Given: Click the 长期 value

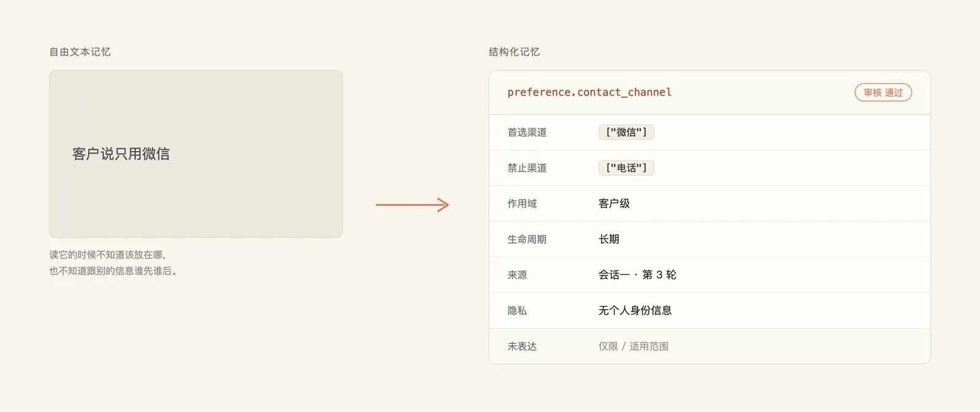Looking at the screenshot, I should coord(609,239).
